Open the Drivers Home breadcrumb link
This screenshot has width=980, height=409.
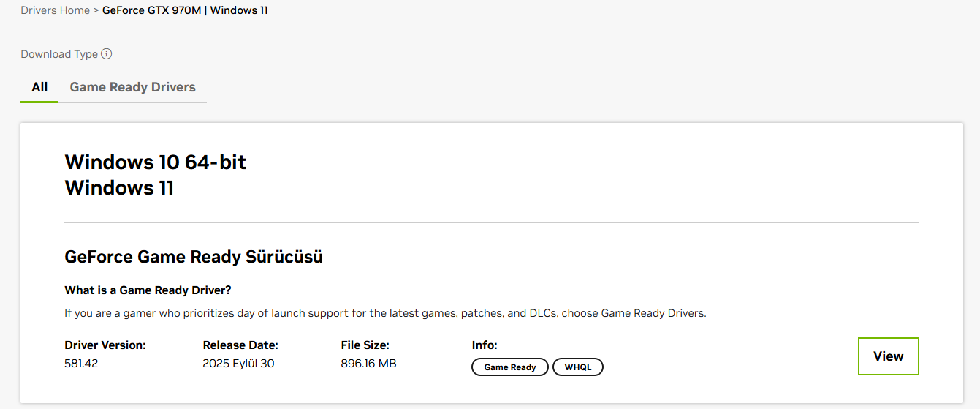pyautogui.click(x=55, y=10)
